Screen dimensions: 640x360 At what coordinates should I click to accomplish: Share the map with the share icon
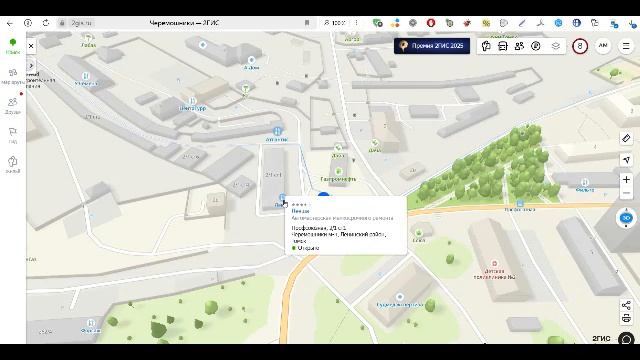click(x=626, y=305)
